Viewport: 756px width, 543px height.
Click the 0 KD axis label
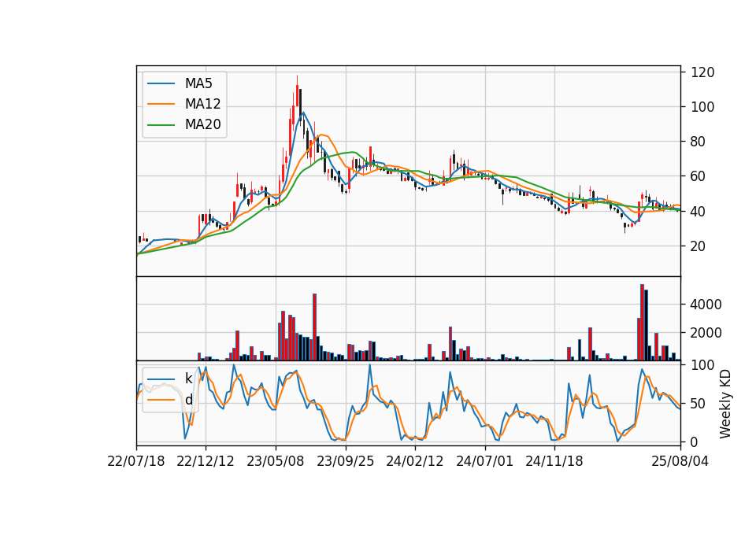(695, 441)
